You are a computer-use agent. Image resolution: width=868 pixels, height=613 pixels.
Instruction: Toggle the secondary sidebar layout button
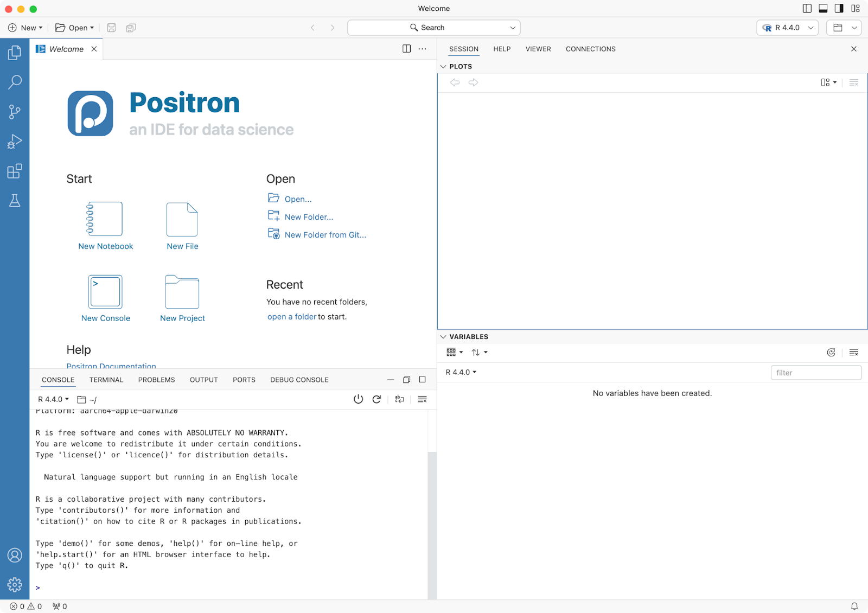click(x=839, y=8)
